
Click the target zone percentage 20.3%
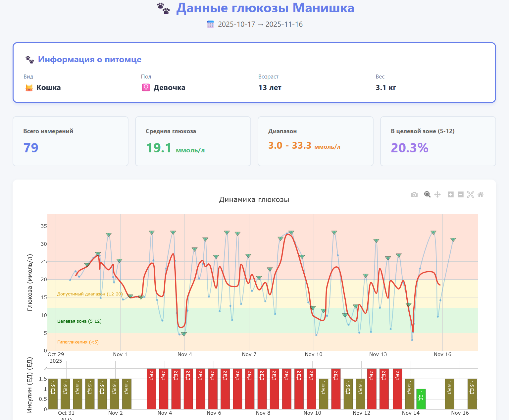tap(410, 148)
